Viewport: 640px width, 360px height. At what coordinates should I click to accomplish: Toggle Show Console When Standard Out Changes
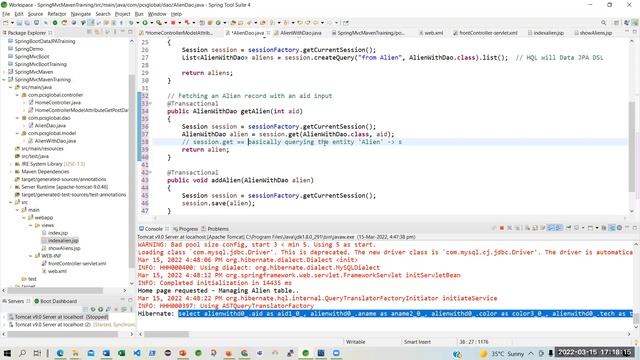click(x=551, y=228)
